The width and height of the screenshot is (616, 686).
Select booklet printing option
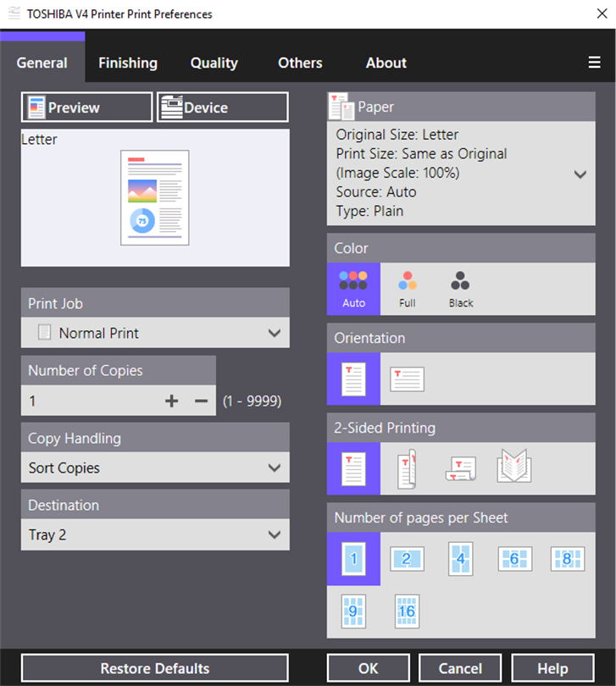click(x=514, y=466)
